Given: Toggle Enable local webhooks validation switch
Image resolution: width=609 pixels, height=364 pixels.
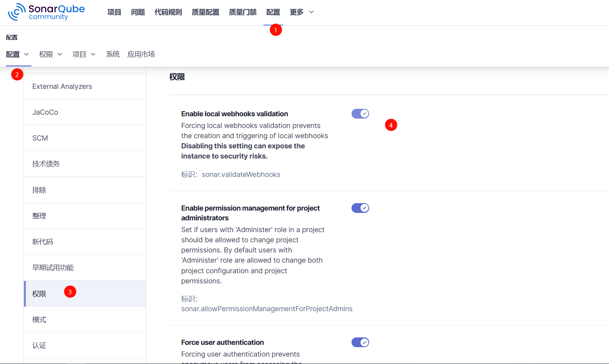Looking at the screenshot, I should pyautogui.click(x=360, y=114).
